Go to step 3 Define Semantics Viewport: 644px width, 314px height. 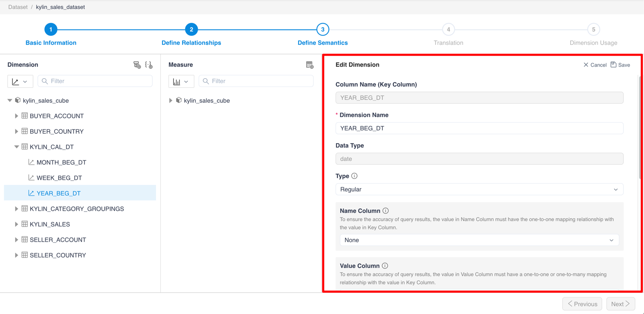click(323, 30)
